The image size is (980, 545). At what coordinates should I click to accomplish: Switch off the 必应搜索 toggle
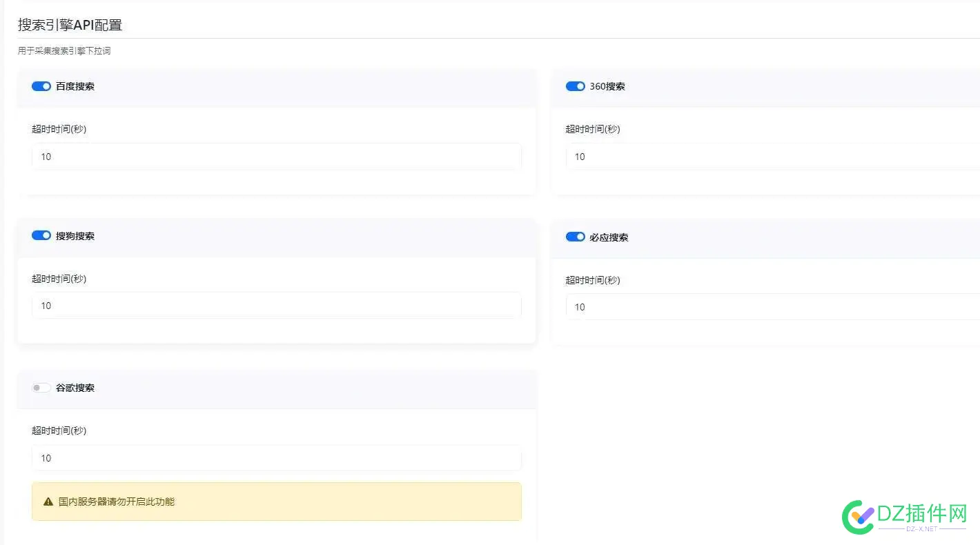click(x=576, y=237)
